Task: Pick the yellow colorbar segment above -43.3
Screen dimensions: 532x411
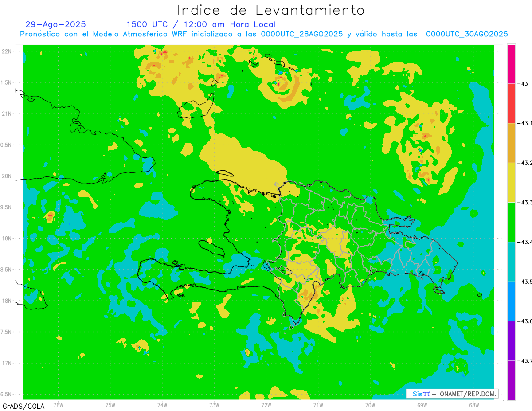Action: click(511, 182)
